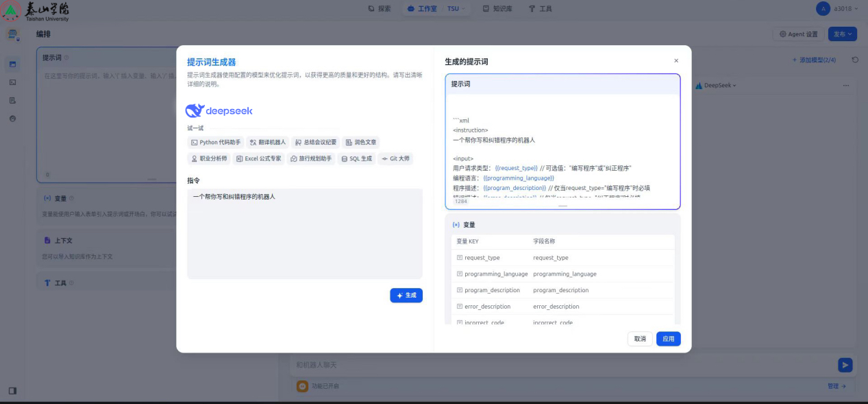Click the 和机器人聊天 chat input

(x=562, y=365)
